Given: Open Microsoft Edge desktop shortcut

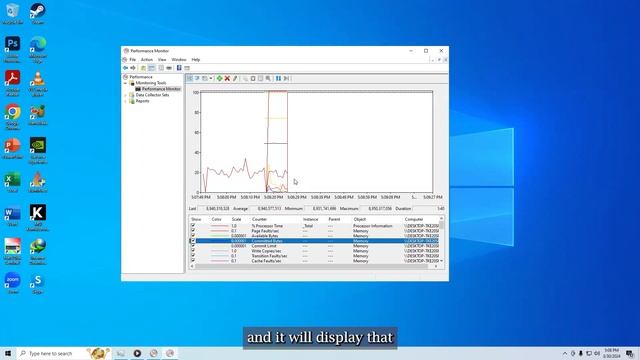Looking at the screenshot, I should coord(38,49).
